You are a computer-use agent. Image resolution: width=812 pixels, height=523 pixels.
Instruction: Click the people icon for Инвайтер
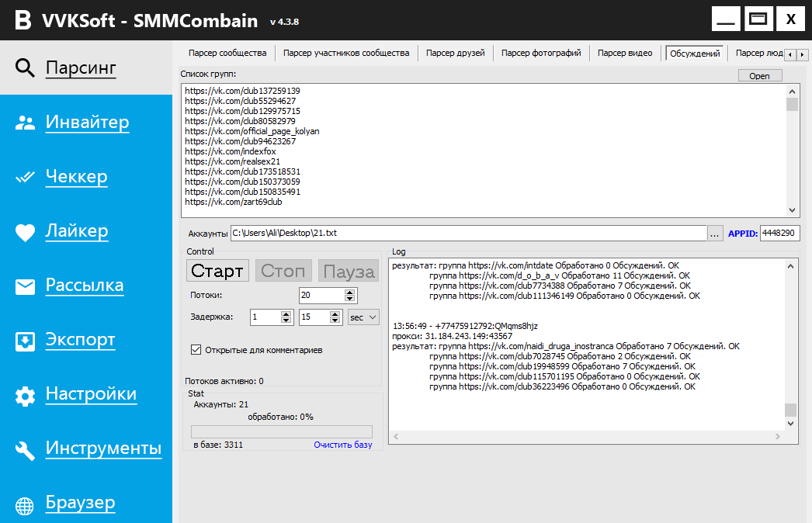(x=25, y=123)
